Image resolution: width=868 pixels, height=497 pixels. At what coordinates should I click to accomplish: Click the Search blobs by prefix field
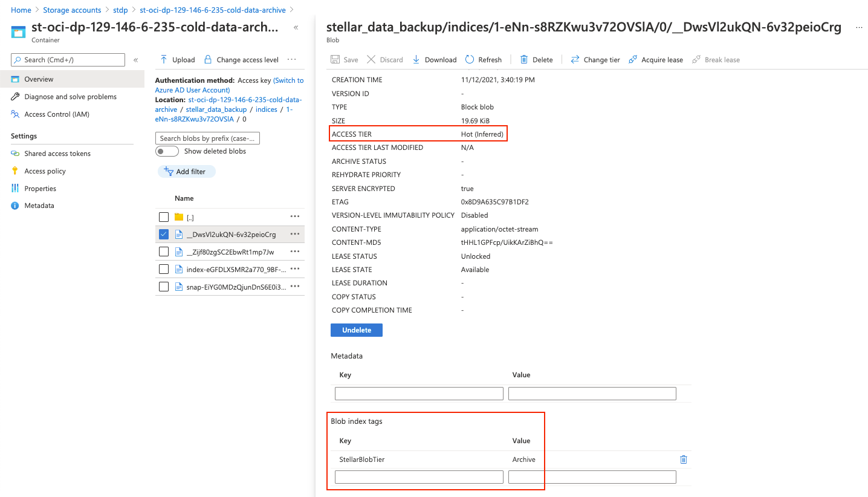coord(207,138)
